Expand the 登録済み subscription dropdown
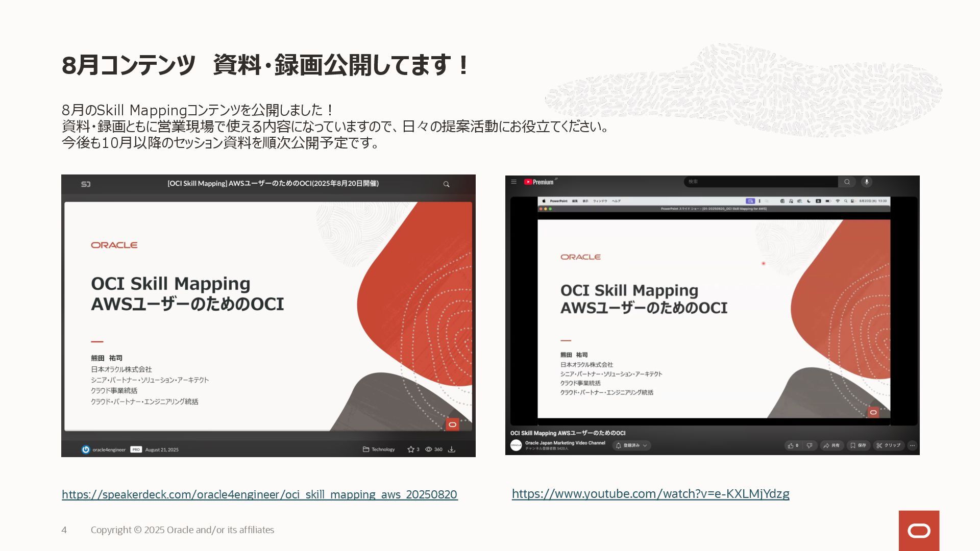The height and width of the screenshot is (551, 980). pos(632,445)
